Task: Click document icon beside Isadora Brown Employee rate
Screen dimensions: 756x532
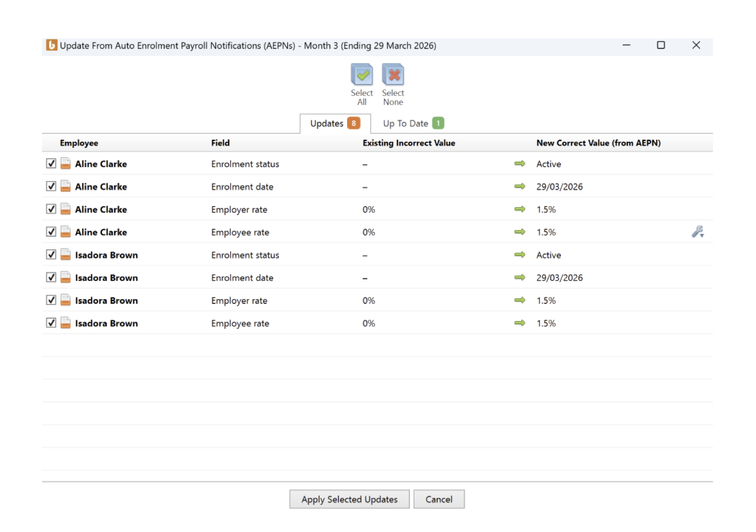Action: pos(65,323)
